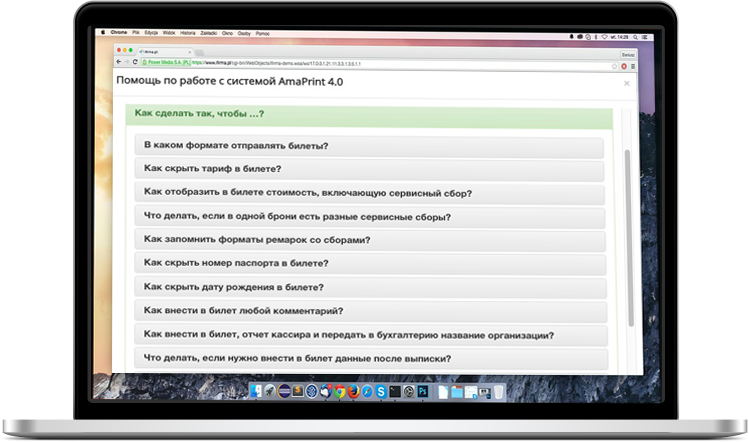Click the red extension icon in Chrome toolbar

click(x=624, y=66)
